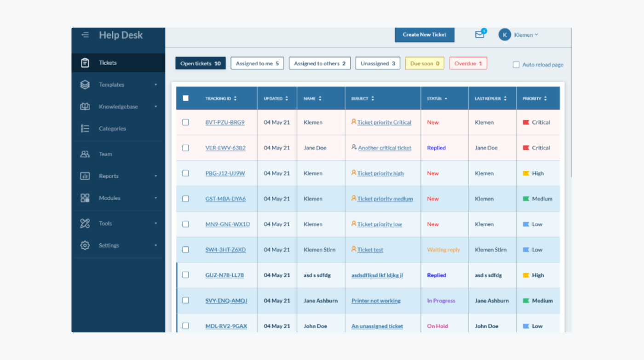Open tracking ID MDL-RV2-9GAX link
Image resolution: width=644 pixels, height=360 pixels.
coord(226,326)
